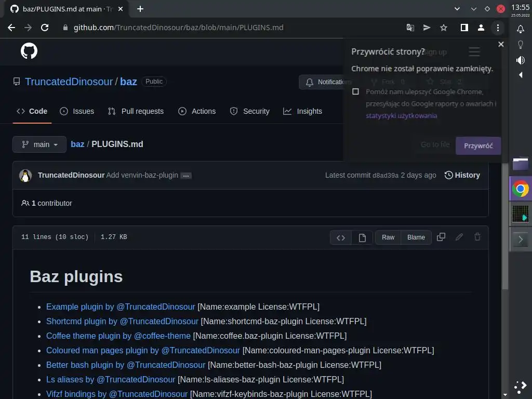
Task: Open Shortcmd plugin link
Action: [122, 321]
